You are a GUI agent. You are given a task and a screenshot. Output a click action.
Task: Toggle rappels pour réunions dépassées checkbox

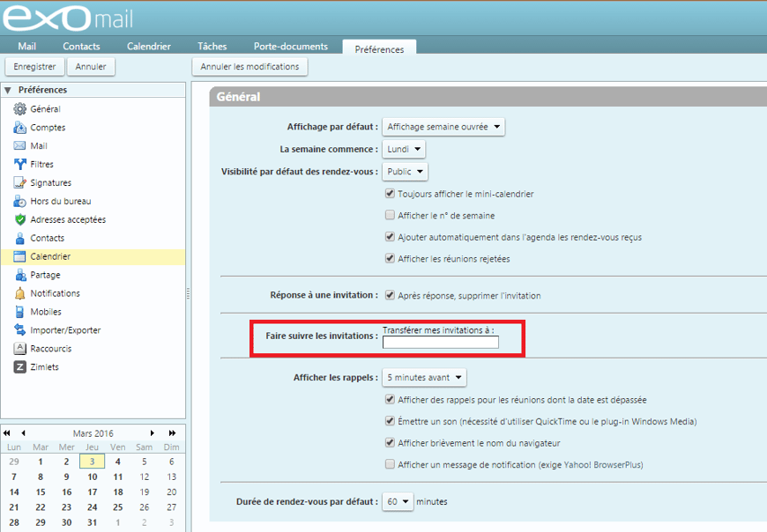390,400
